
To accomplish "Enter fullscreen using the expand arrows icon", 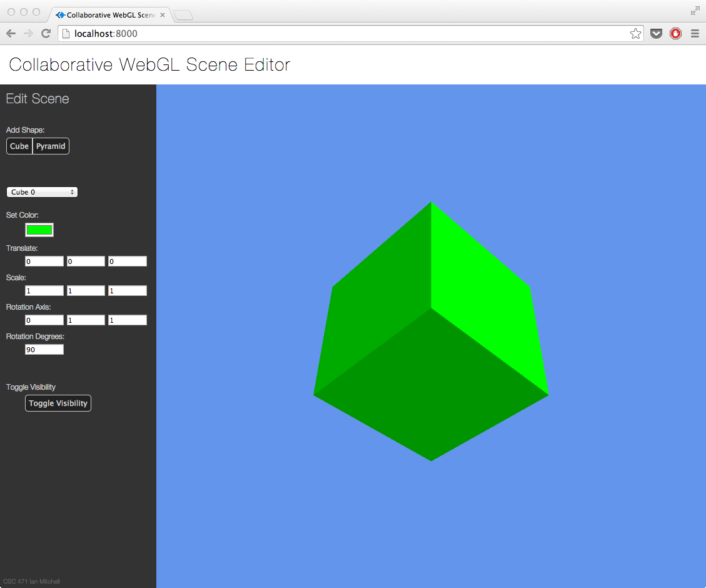I will pos(695,11).
